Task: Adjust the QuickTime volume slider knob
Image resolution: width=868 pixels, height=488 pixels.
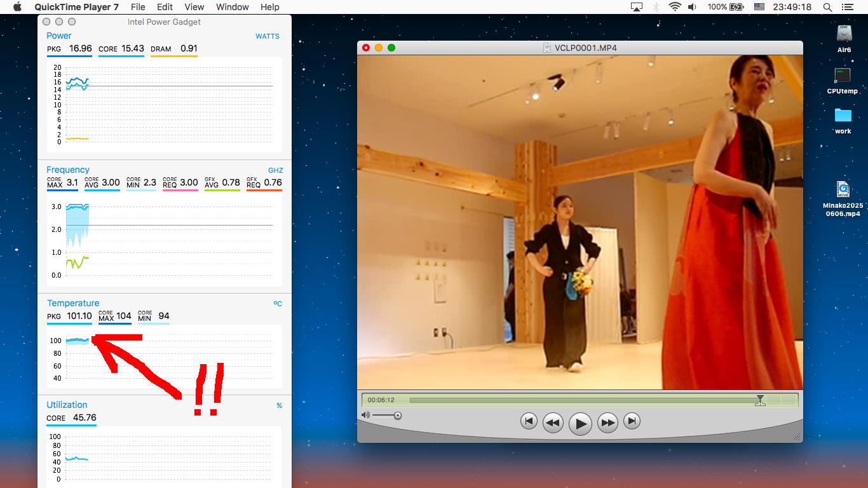Action: (398, 416)
